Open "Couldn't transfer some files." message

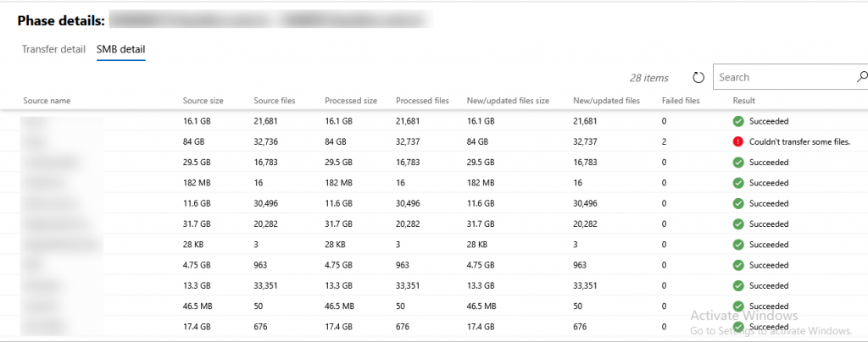pos(799,142)
